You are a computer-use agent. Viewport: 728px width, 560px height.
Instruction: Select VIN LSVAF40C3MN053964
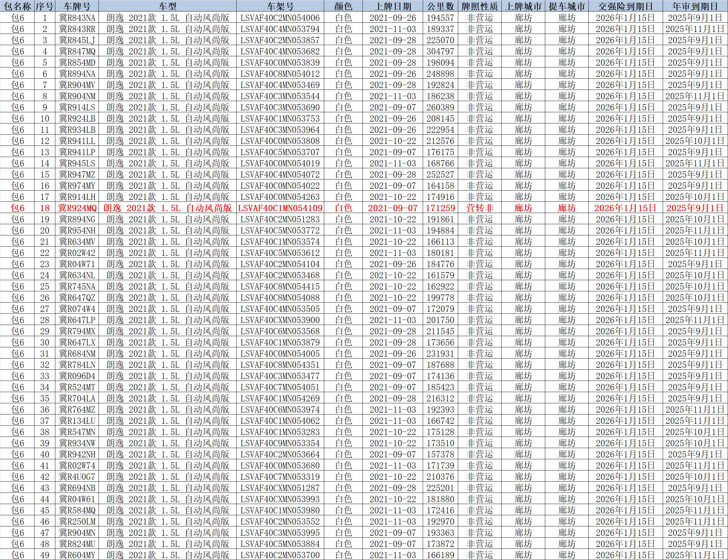pos(280,130)
